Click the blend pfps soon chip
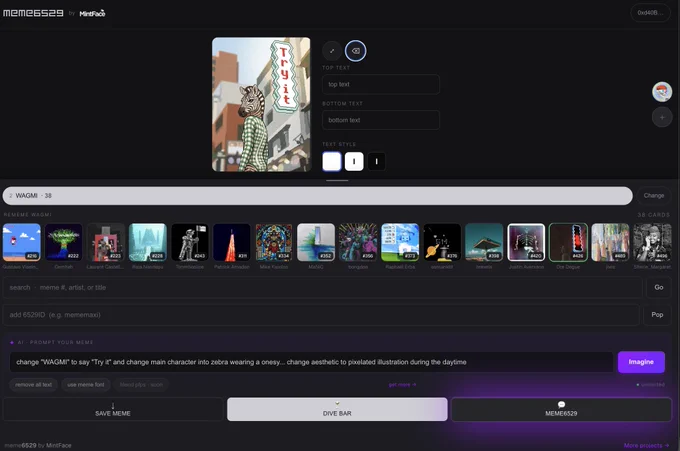 point(141,385)
